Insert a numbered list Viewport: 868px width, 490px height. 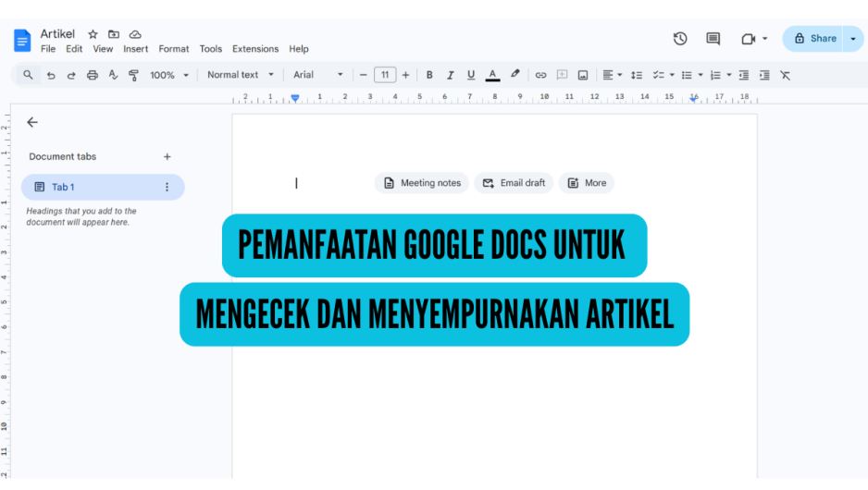715,75
